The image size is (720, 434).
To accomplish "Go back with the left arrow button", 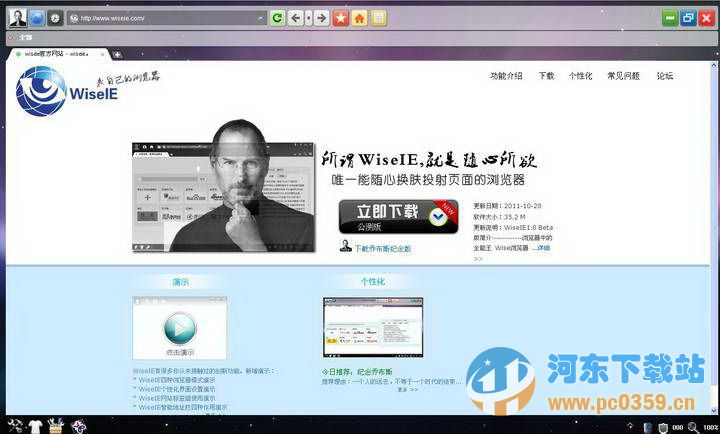I will [x=296, y=18].
